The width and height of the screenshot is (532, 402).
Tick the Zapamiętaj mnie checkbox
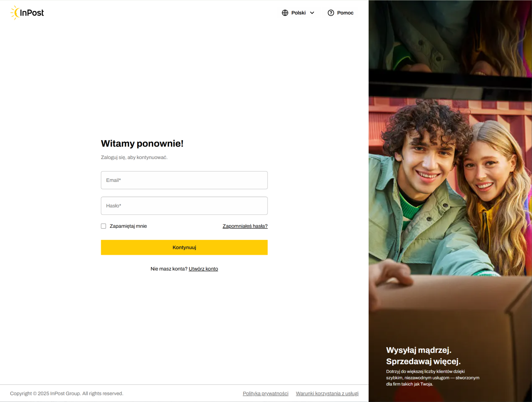(103, 226)
